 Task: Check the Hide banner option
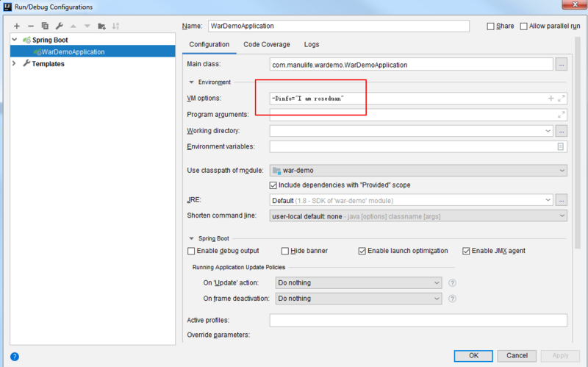[285, 251]
